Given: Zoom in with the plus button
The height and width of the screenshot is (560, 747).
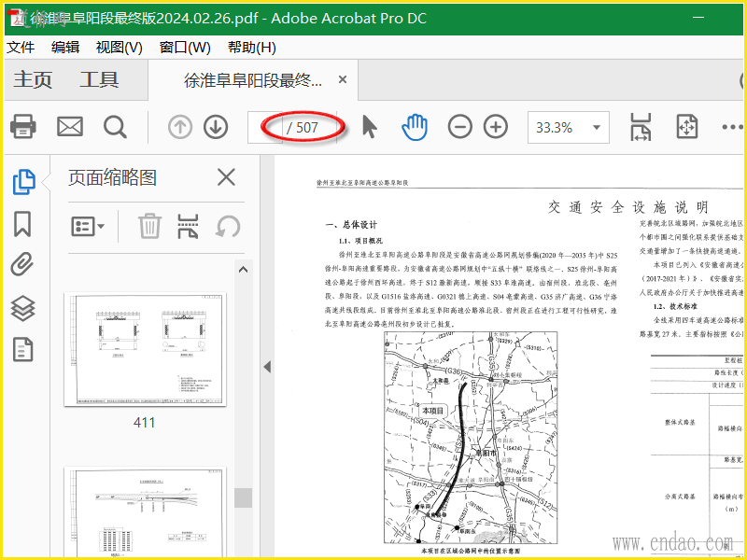Looking at the screenshot, I should pos(496,127).
